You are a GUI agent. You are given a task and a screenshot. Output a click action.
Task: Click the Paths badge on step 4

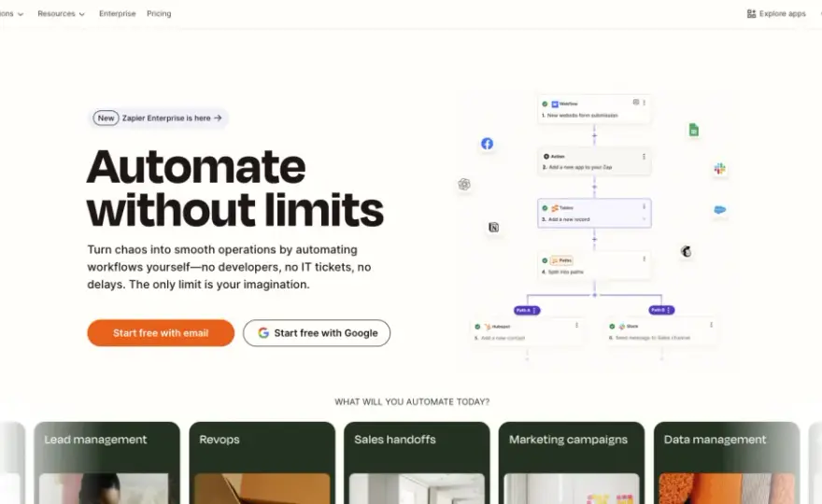tap(561, 260)
